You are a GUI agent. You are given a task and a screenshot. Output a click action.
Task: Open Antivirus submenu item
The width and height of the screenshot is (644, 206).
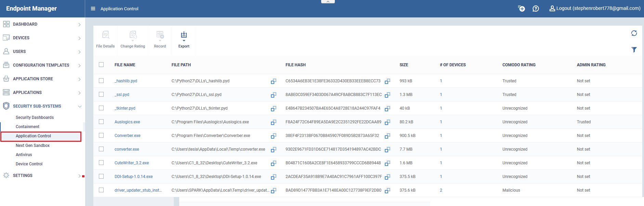(24, 155)
